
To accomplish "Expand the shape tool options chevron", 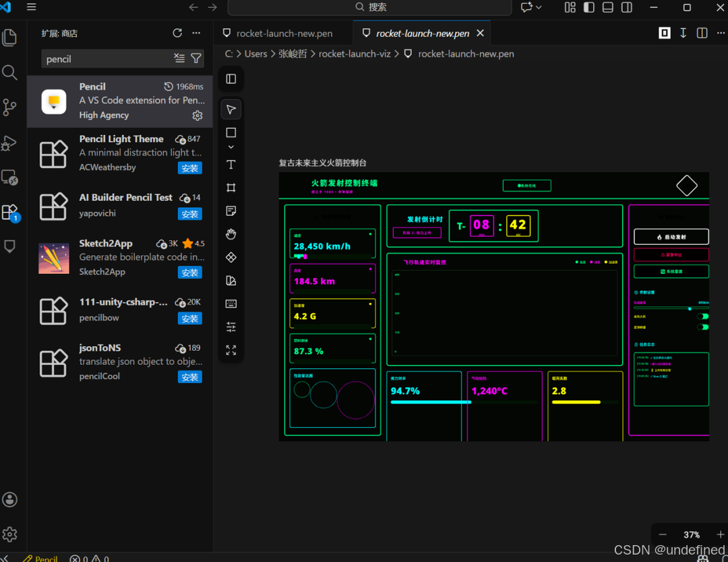I will tap(231, 147).
